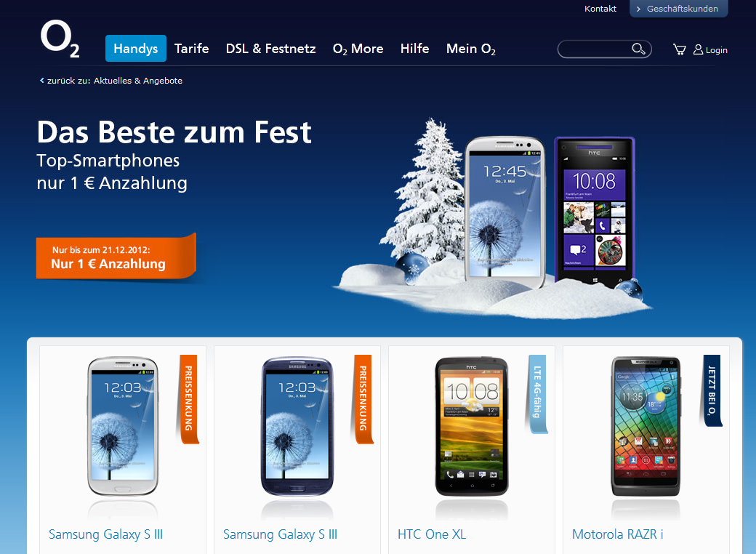Viewport: 756px width, 554px height.
Task: Open the shopping cart icon
Action: pyautogui.click(x=680, y=49)
